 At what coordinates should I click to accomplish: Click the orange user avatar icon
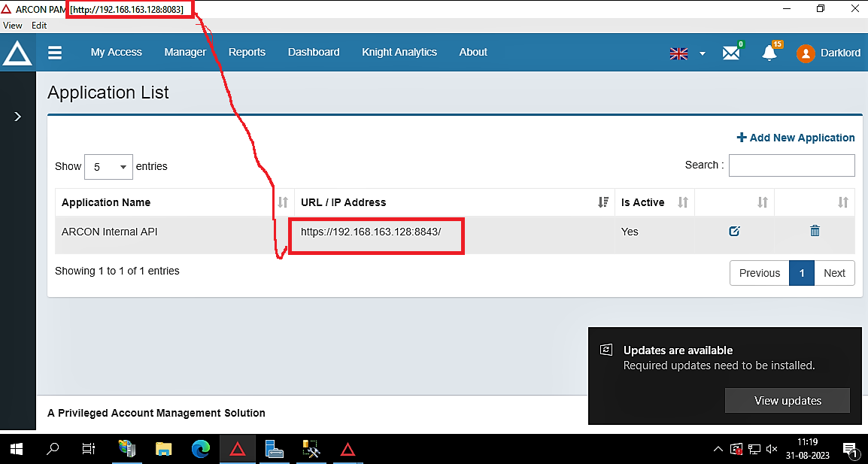click(x=806, y=53)
